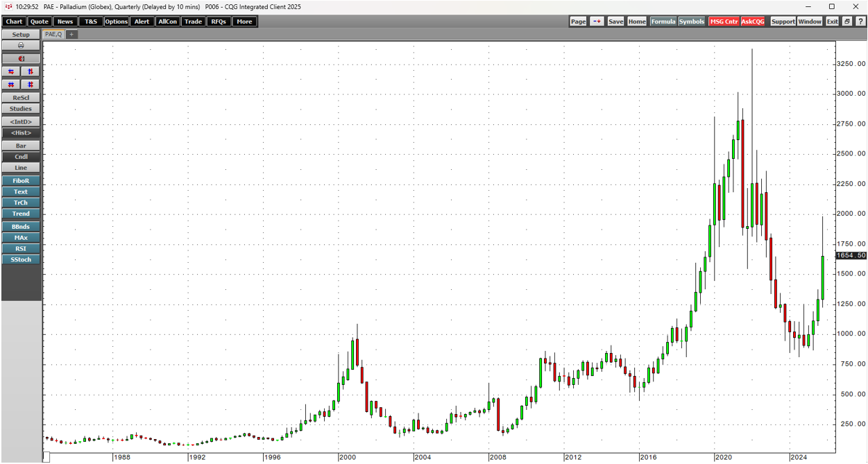Click the red-blue vertical grid icon in the sidebar
The image size is (868, 464).
click(x=31, y=85)
